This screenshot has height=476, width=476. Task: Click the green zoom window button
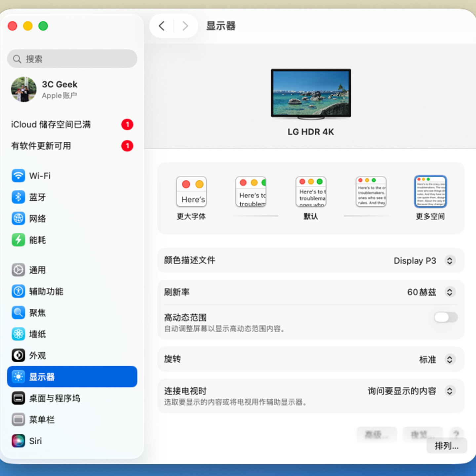point(43,26)
